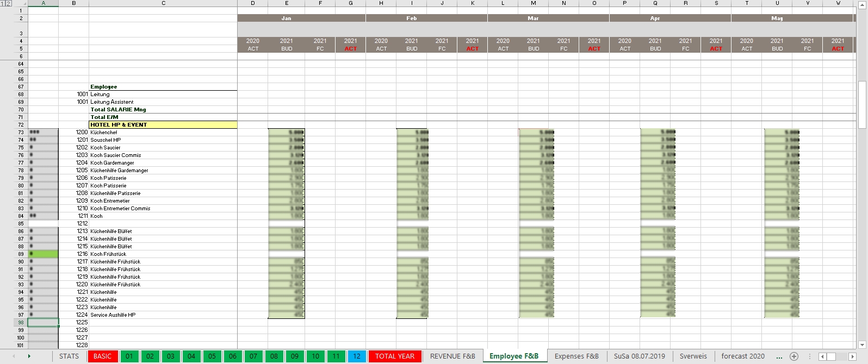Viewport: 868px width, 364px height.
Task: Select column header E
Action: click(286, 3)
